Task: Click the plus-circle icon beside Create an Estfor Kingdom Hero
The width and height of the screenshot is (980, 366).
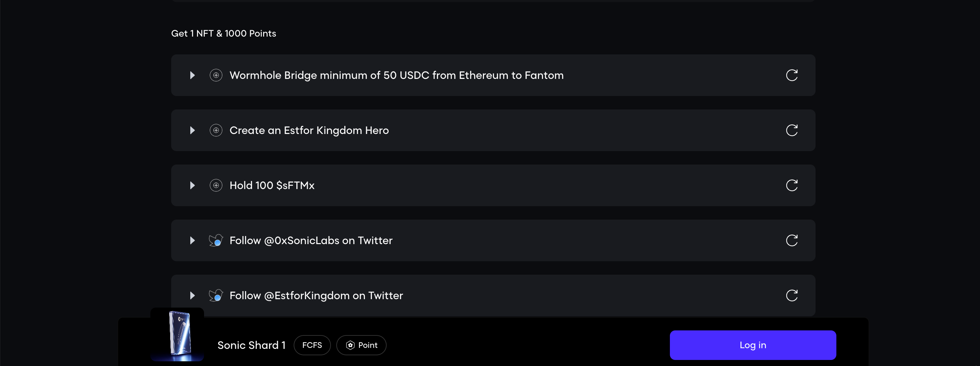Action: point(216,130)
